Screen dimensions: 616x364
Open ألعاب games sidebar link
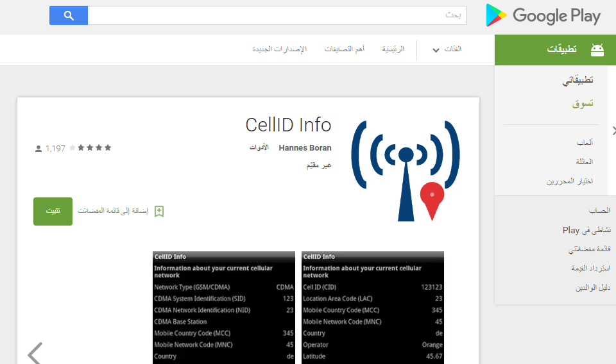(x=585, y=142)
